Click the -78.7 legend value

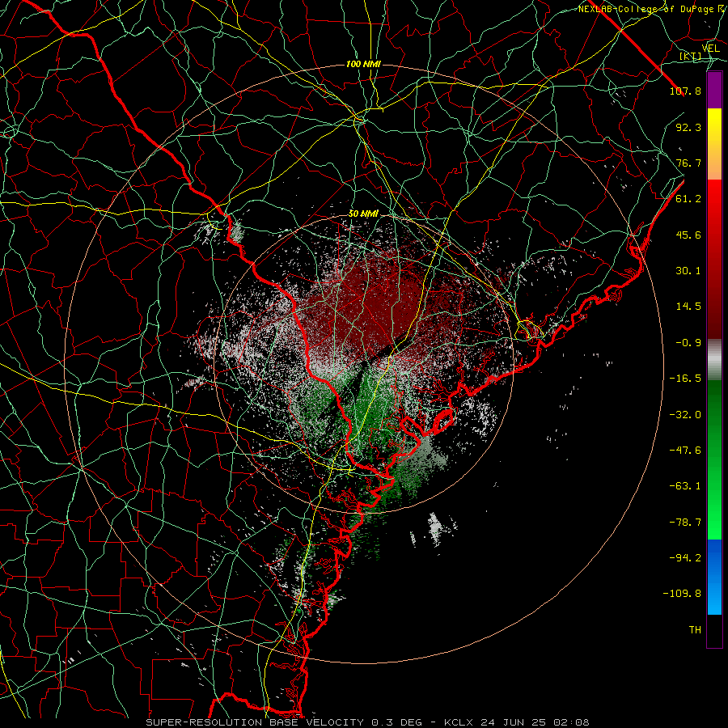(x=685, y=523)
